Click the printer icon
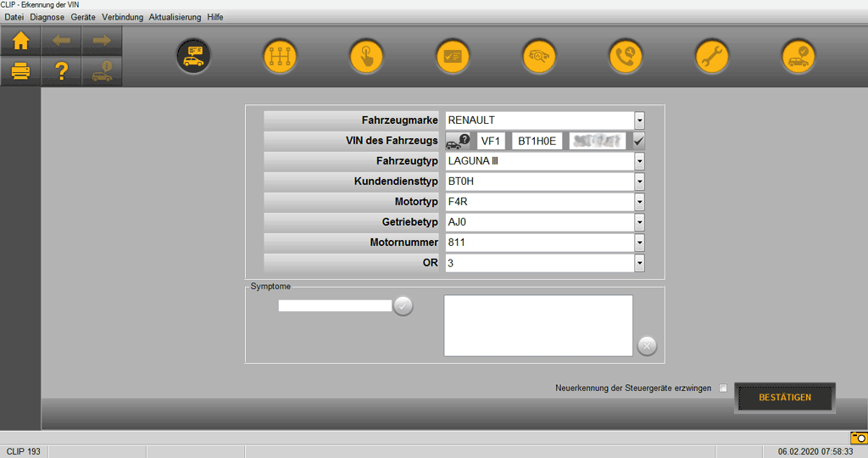This screenshot has width=868, height=458. pyautogui.click(x=20, y=71)
